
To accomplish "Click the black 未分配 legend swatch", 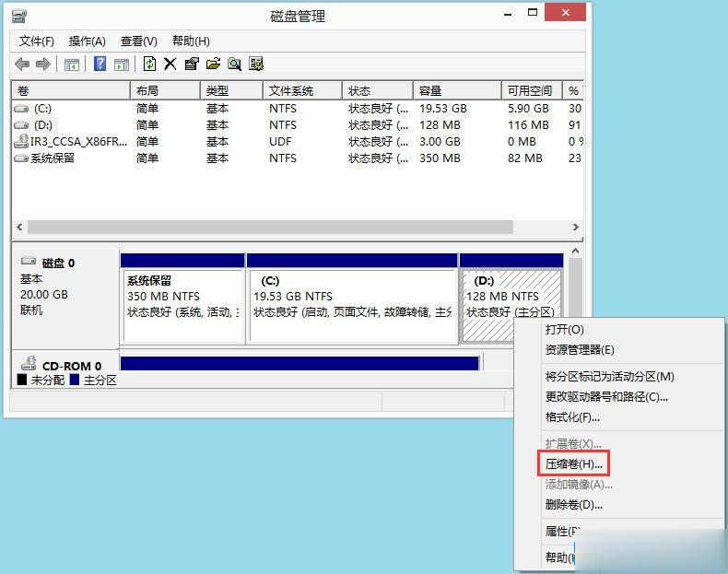I will pos(22,380).
